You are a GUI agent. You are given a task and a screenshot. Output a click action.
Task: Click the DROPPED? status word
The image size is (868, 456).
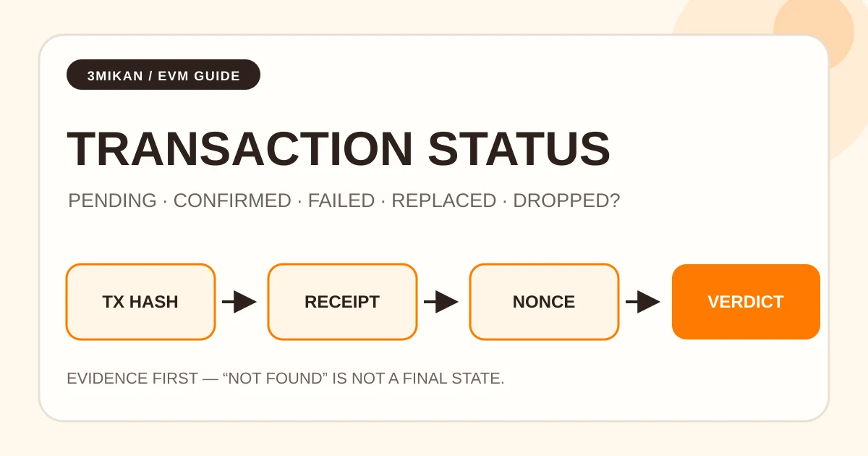(x=566, y=201)
